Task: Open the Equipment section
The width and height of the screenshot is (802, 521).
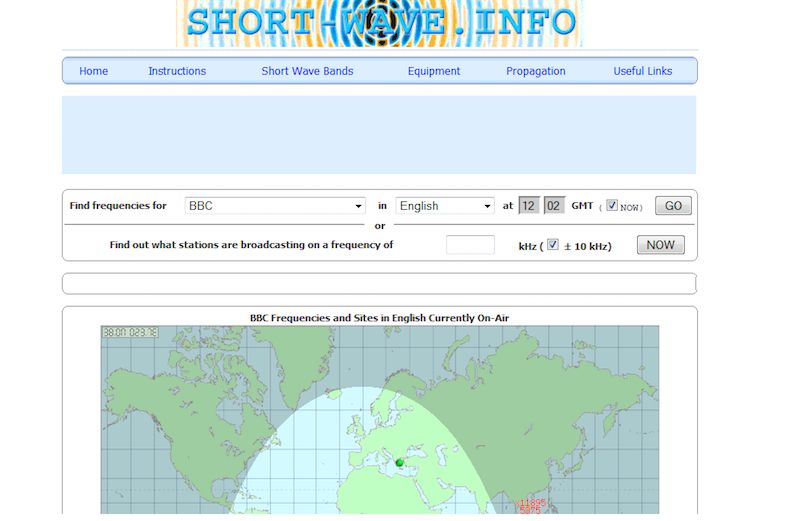Action: point(434,71)
